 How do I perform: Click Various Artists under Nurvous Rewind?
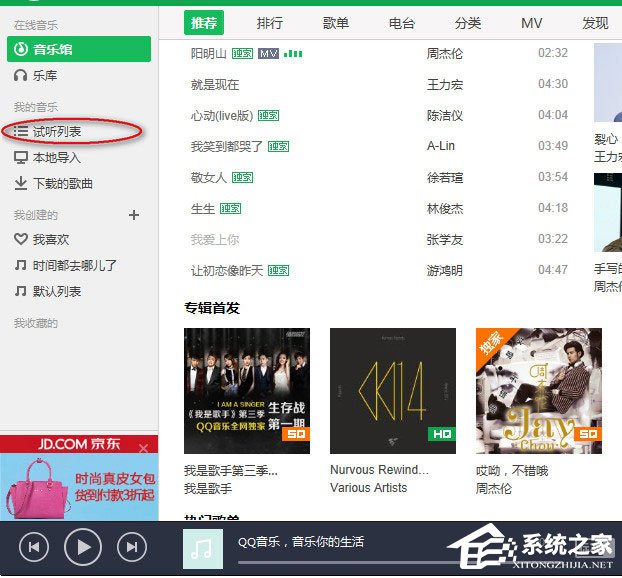369,488
